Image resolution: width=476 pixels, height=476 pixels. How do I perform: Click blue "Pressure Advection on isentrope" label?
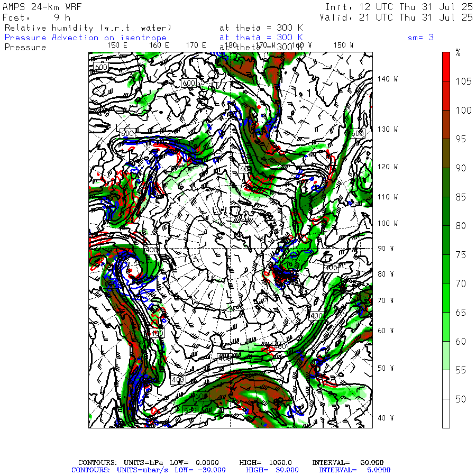pyautogui.click(x=86, y=38)
